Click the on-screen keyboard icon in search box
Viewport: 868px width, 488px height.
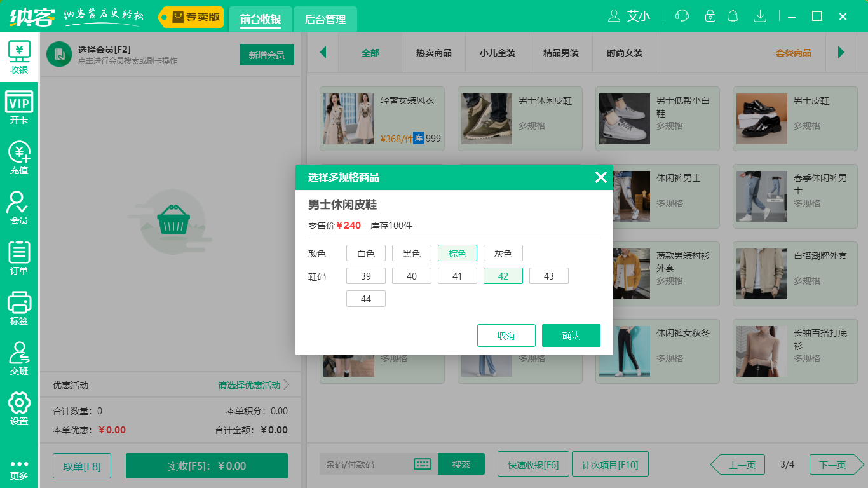click(x=423, y=464)
